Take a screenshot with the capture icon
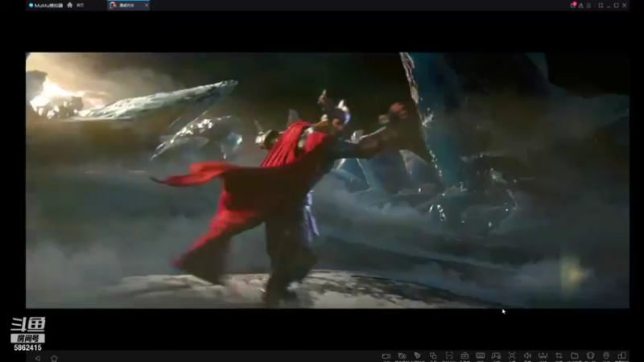This screenshot has width=644, height=362. (x=512, y=356)
